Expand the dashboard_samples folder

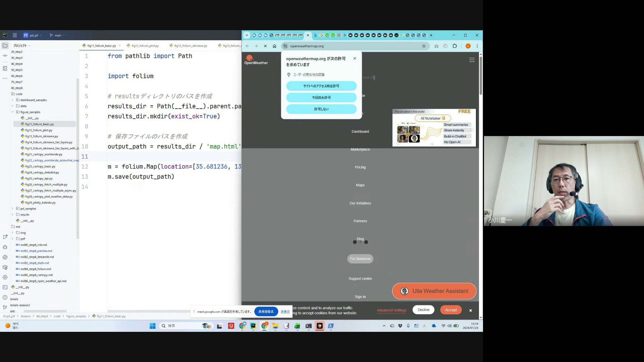[13, 100]
